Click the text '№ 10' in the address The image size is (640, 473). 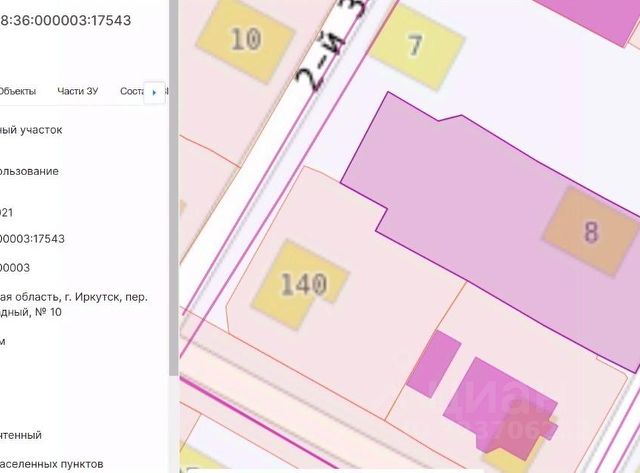pos(48,312)
